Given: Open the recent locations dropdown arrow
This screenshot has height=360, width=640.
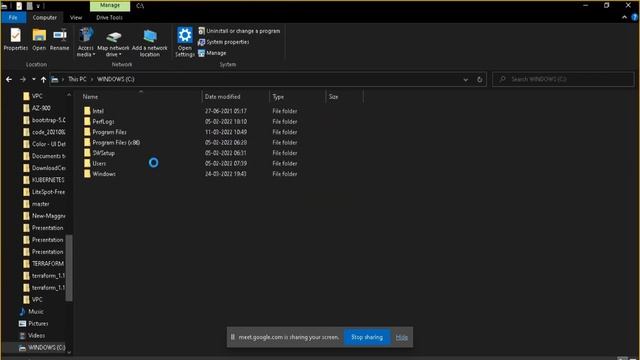Looking at the screenshot, I should 34,80.
